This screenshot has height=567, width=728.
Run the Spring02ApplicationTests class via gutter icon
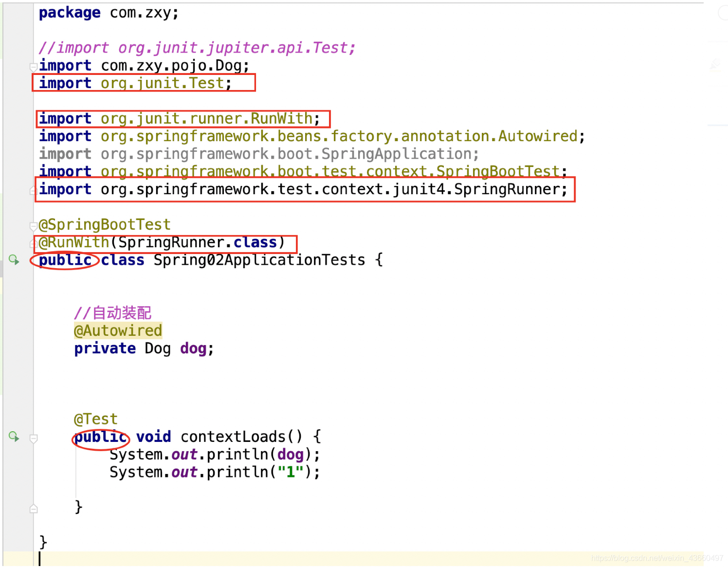[x=14, y=260]
